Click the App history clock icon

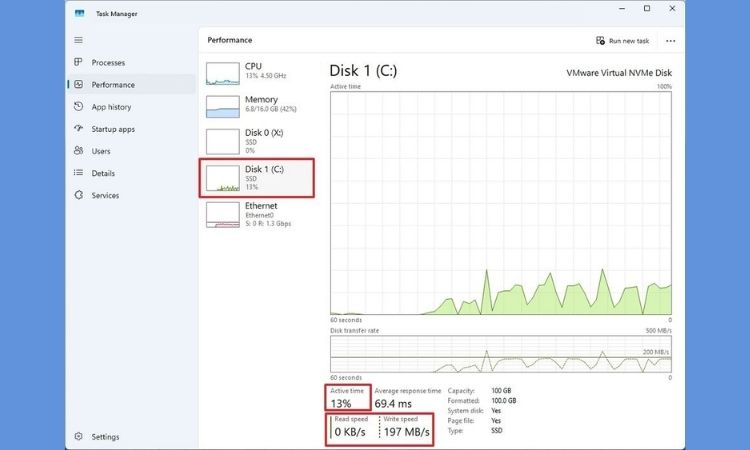pyautogui.click(x=78, y=106)
